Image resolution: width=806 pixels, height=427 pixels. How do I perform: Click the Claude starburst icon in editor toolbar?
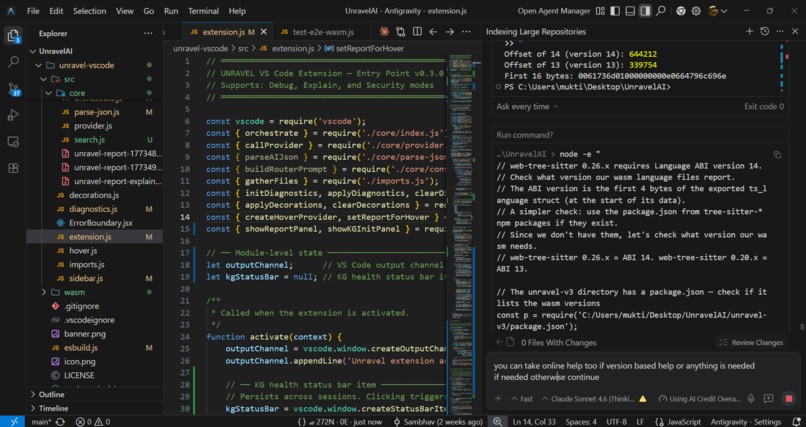click(383, 32)
